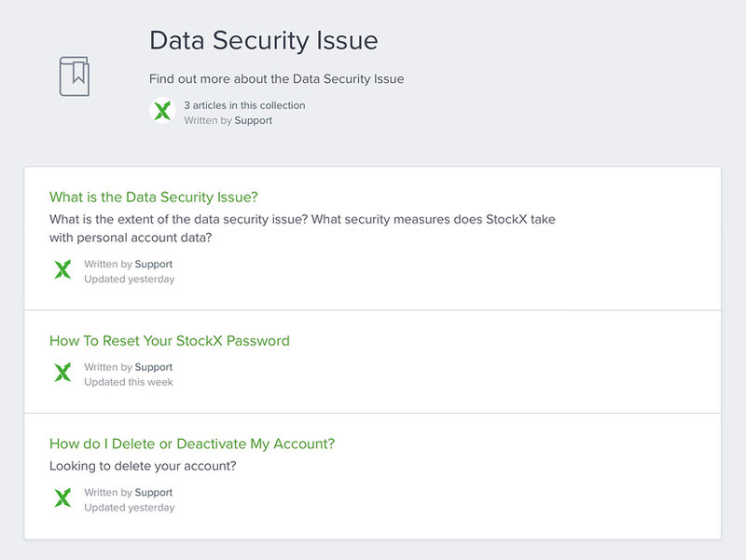
Task: Click the bookmark collection book icon
Action: pyautogui.click(x=75, y=76)
